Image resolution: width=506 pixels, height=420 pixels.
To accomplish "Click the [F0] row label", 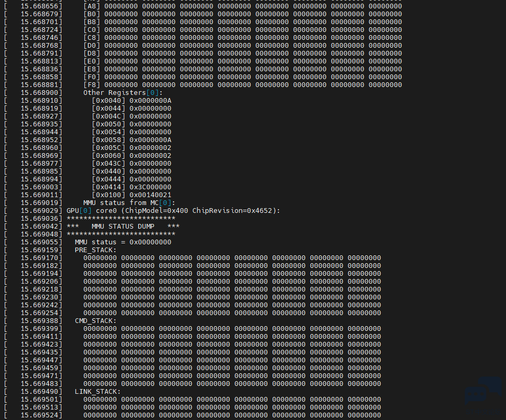I will [92, 77].
